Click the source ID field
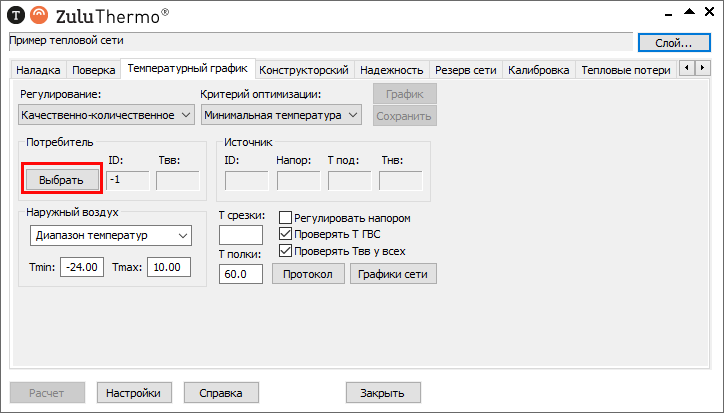The width and height of the screenshot is (724, 413). [x=247, y=181]
